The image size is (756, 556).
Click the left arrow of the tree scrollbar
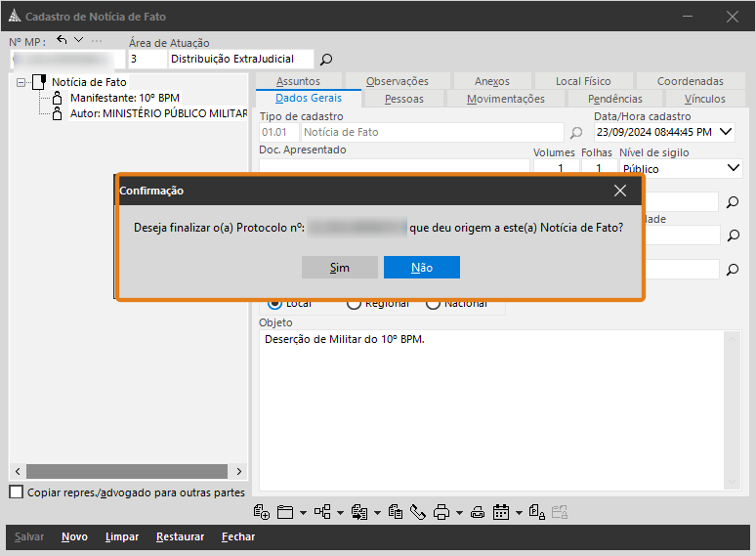(18, 471)
